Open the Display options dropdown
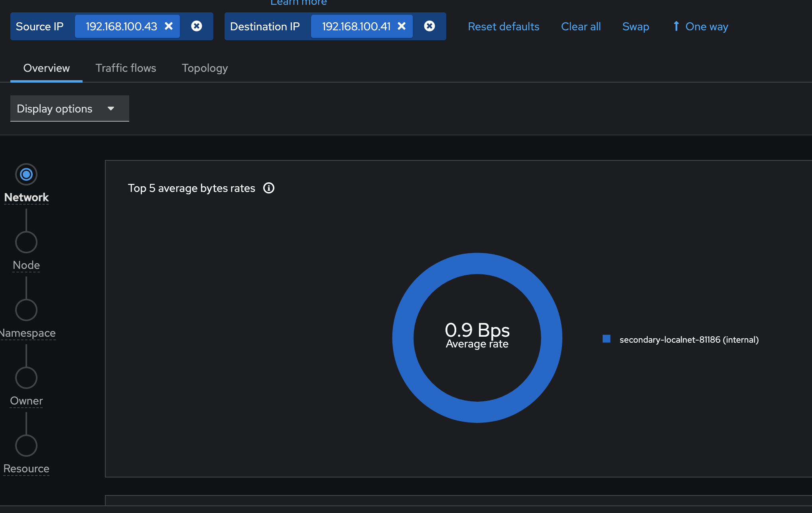Image resolution: width=812 pixels, height=513 pixels. [69, 109]
